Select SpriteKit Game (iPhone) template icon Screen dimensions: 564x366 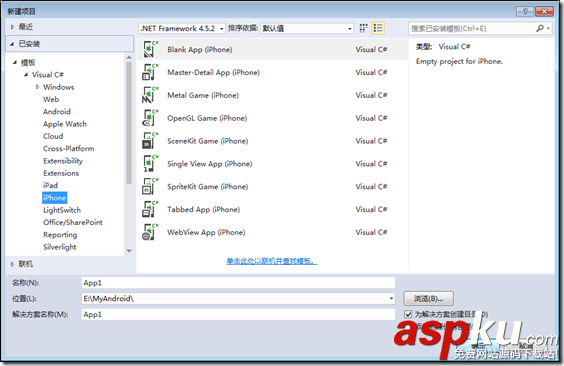(150, 187)
